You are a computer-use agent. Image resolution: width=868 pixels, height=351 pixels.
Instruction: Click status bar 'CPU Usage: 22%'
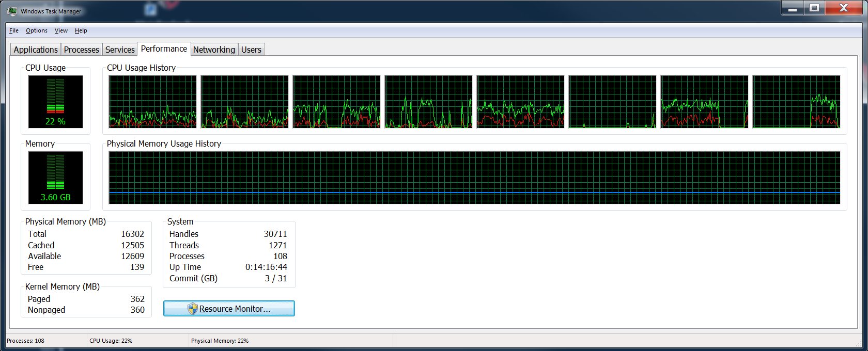coord(111,341)
